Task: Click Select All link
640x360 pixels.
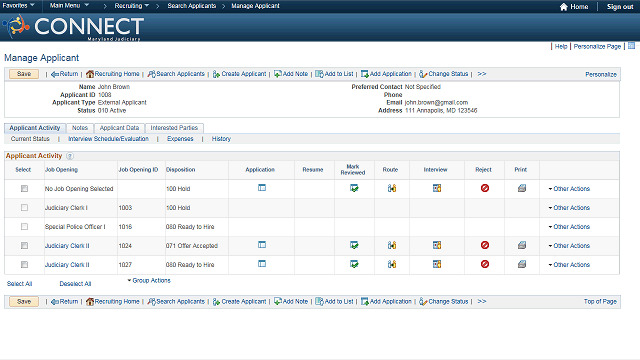Action: [19, 284]
